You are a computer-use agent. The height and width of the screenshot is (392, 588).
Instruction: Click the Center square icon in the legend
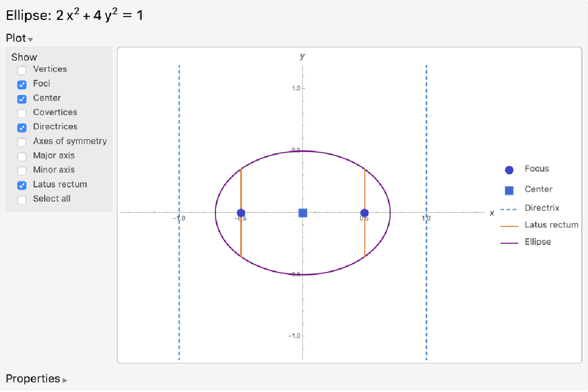(509, 190)
